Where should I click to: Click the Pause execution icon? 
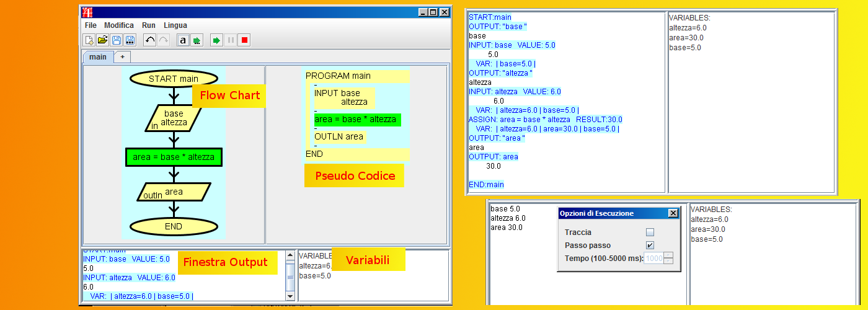(231, 40)
